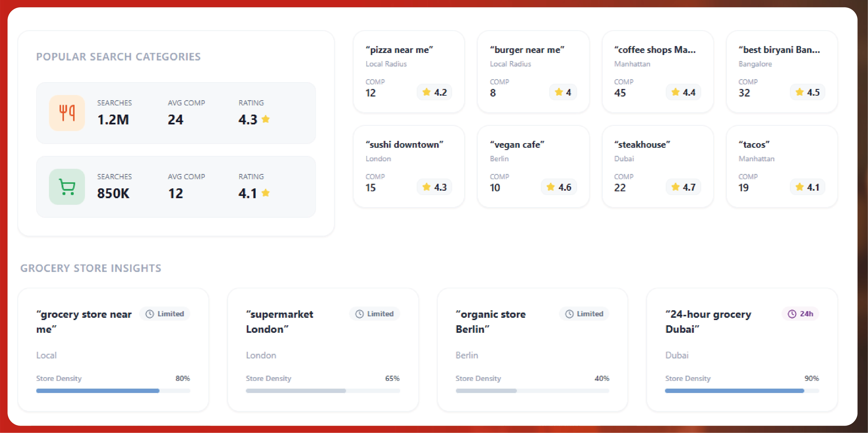868x433 pixels.
Task: Open the "burger near me" search card
Action: pyautogui.click(x=533, y=71)
